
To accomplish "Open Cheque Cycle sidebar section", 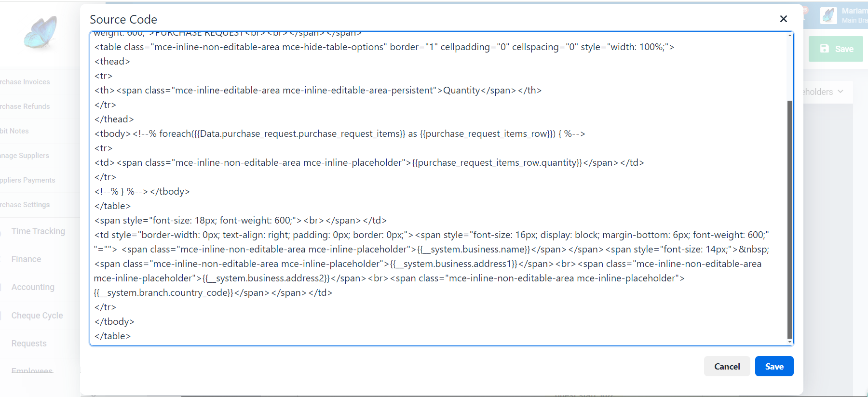I will pos(37,316).
